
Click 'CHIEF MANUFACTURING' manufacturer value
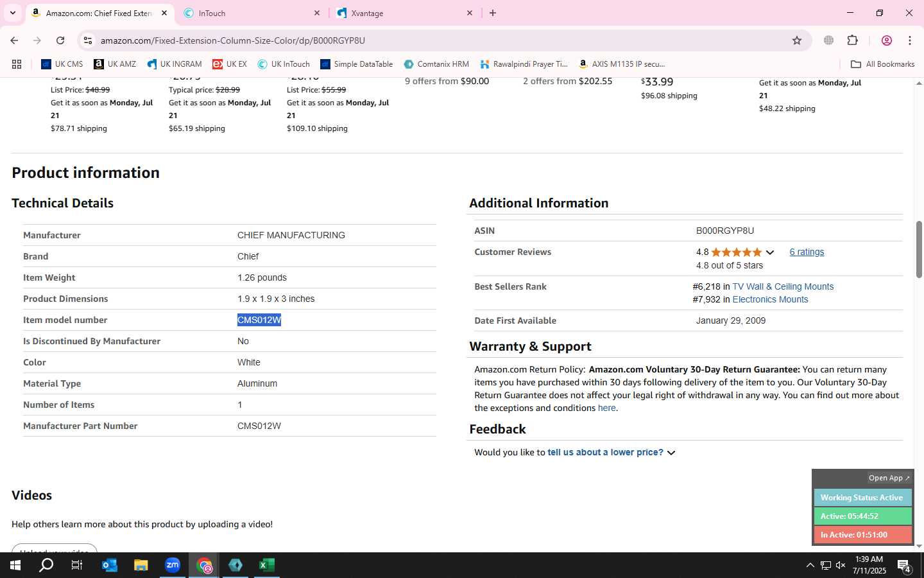click(291, 235)
